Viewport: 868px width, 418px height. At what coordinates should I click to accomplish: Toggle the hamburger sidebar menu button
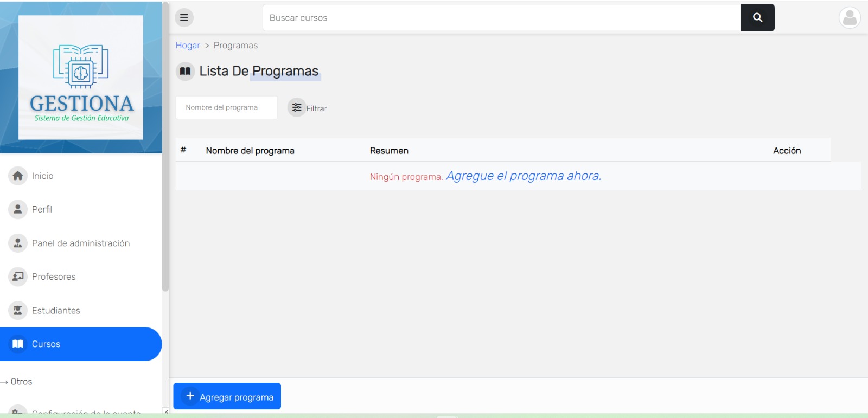click(x=184, y=17)
